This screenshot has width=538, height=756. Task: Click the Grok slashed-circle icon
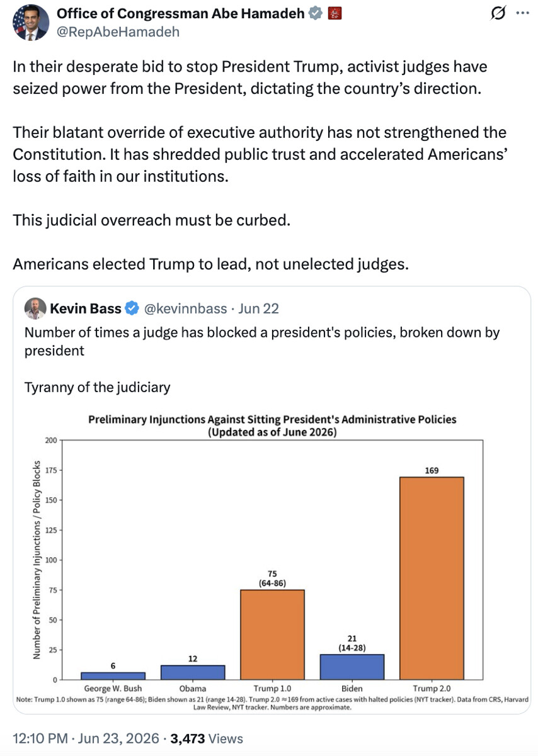498,13
